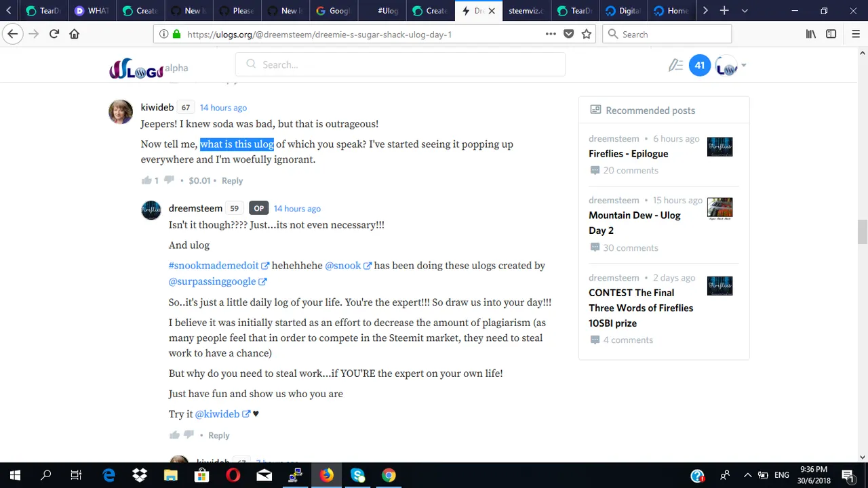868x488 pixels.
Task: Switch to the #Ulog tab
Action: [382, 11]
